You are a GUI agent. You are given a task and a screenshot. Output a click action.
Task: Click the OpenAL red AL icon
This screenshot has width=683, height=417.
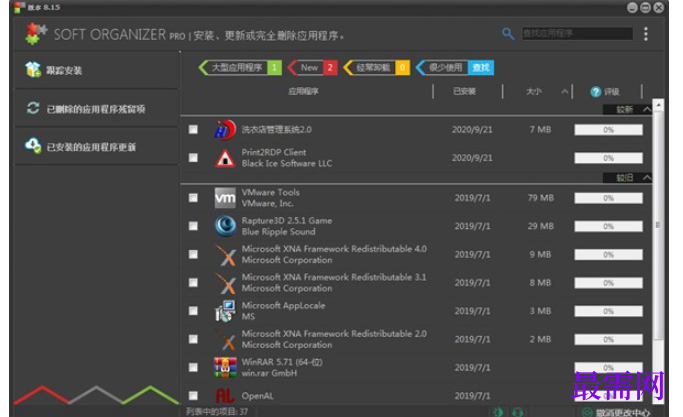pos(225,396)
